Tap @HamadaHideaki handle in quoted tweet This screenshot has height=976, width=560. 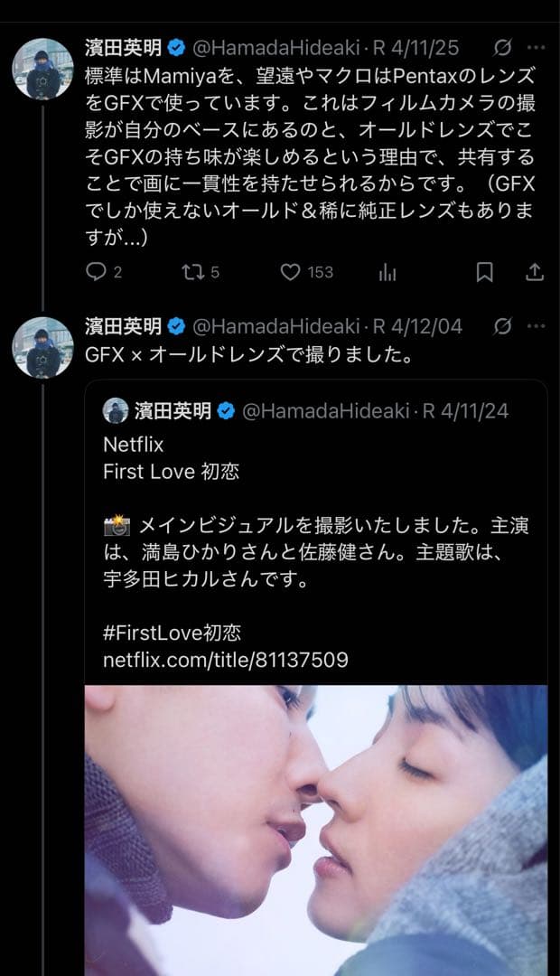tap(327, 412)
